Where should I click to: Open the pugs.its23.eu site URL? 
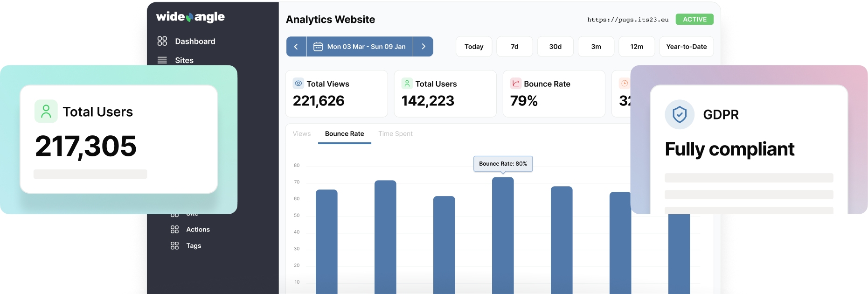628,20
